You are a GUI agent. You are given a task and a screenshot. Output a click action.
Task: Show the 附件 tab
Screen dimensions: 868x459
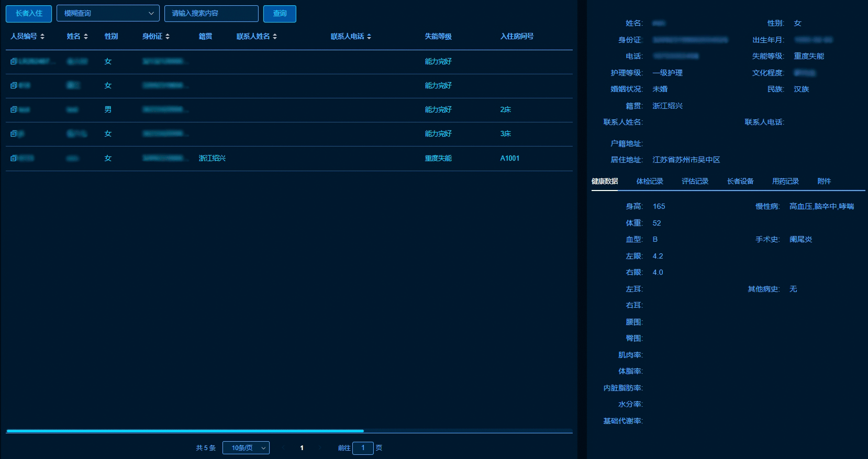point(824,181)
